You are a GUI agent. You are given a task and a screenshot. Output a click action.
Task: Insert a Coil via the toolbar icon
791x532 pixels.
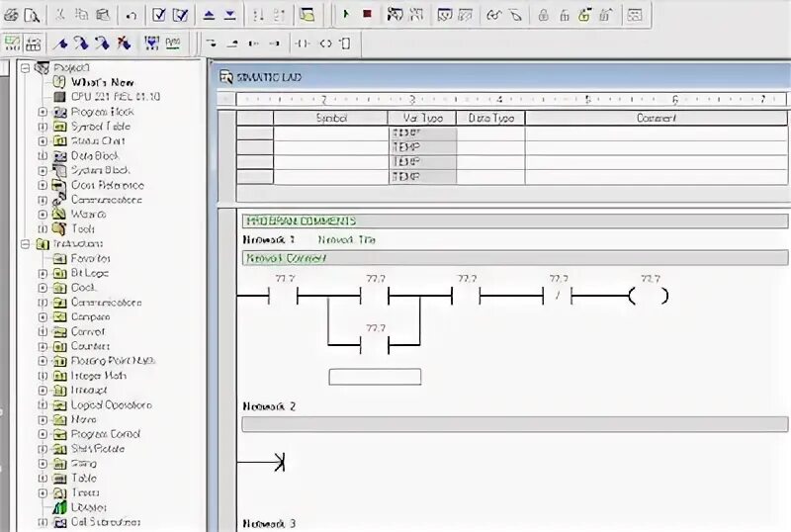325,44
